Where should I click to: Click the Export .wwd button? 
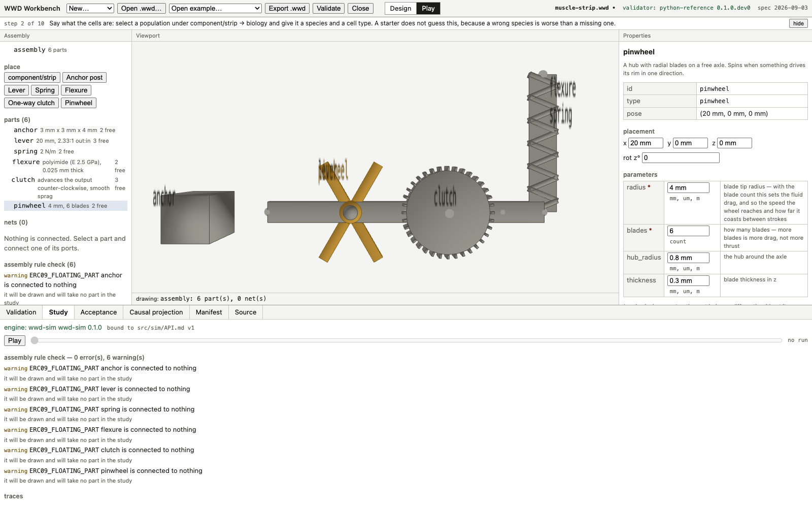287,8
